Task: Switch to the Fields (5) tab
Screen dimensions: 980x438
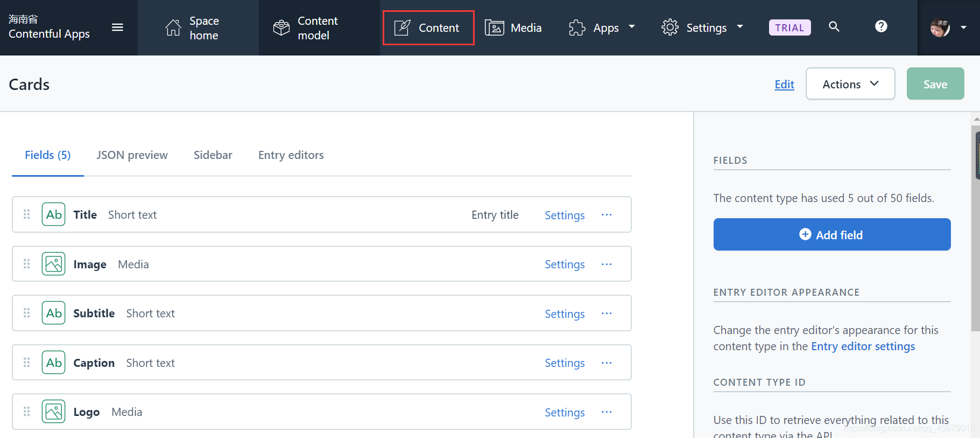Action: tap(48, 155)
